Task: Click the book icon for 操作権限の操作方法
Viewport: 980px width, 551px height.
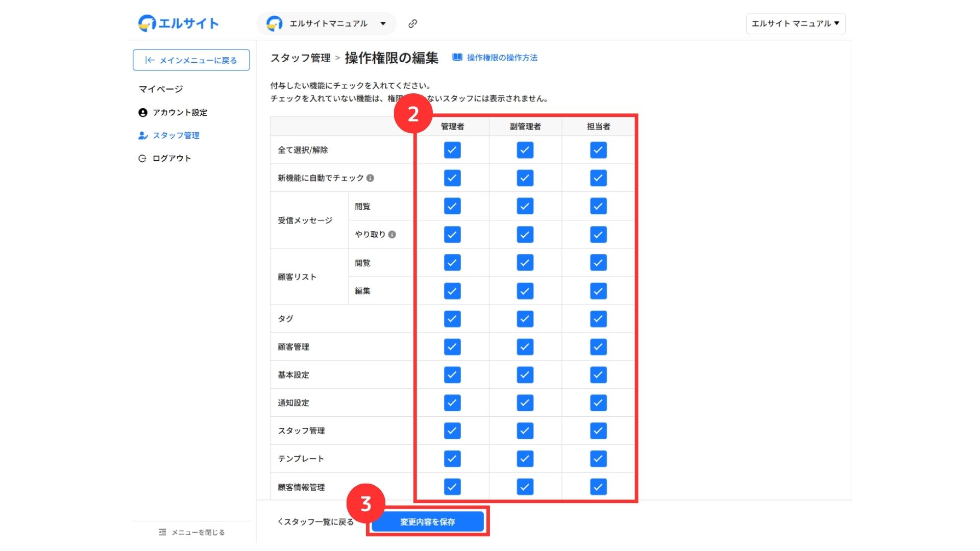Action: click(457, 58)
